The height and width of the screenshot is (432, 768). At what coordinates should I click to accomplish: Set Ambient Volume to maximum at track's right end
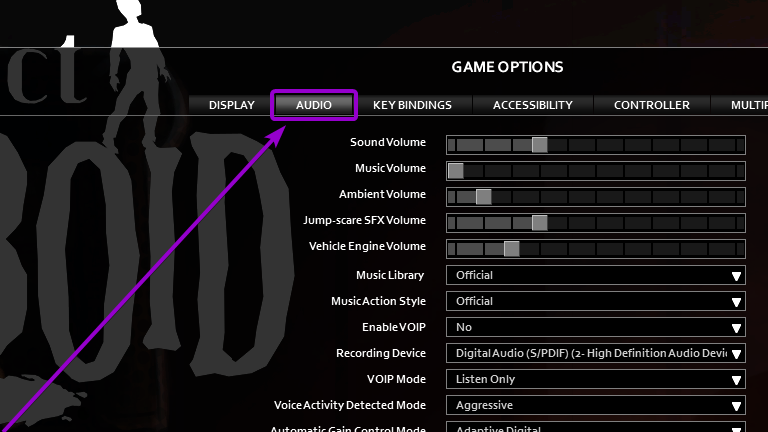click(739, 196)
